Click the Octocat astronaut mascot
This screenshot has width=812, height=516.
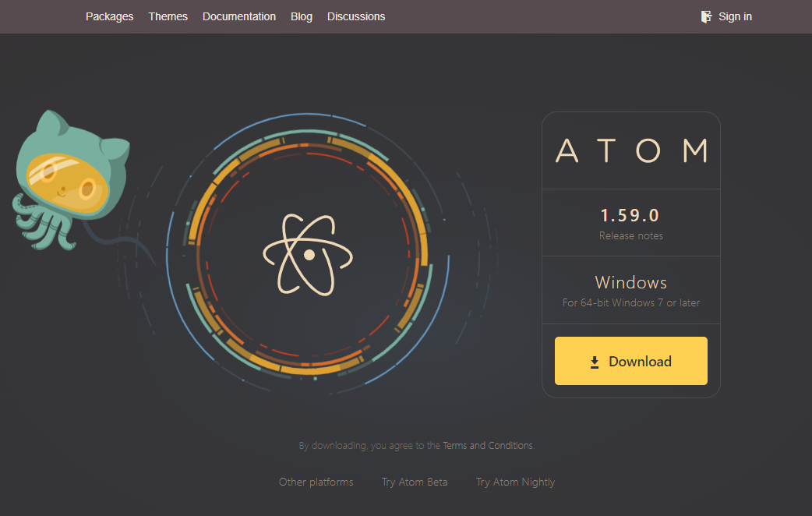point(71,180)
